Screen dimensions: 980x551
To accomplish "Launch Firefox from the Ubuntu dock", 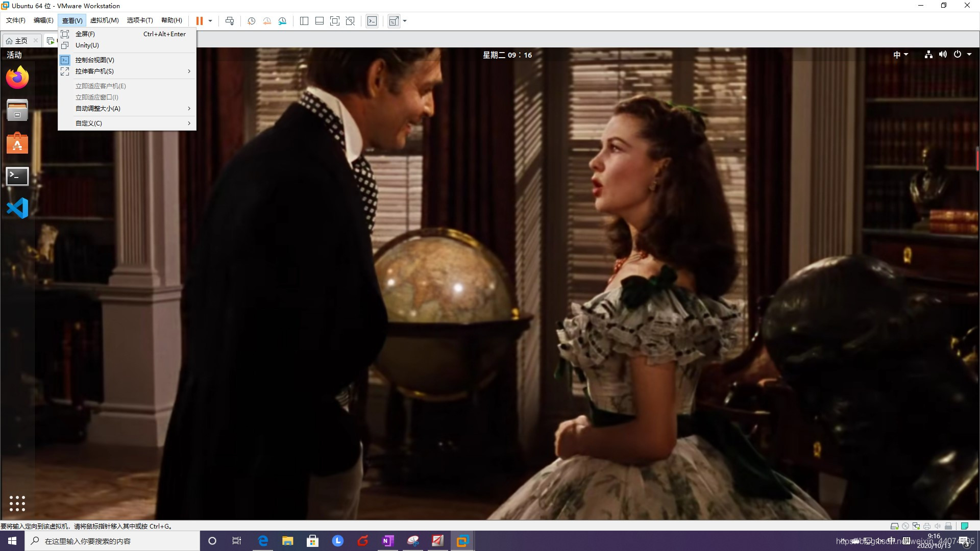I will (17, 78).
